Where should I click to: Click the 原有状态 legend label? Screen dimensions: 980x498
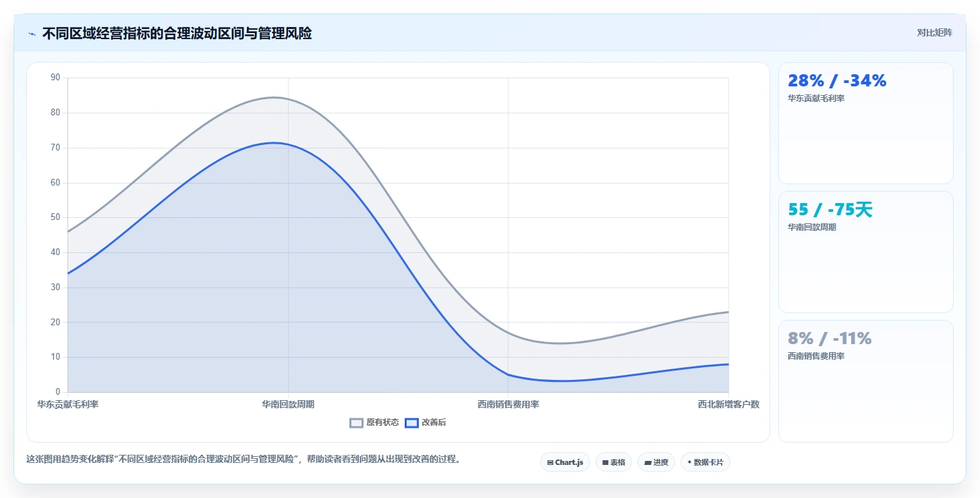[x=382, y=423]
